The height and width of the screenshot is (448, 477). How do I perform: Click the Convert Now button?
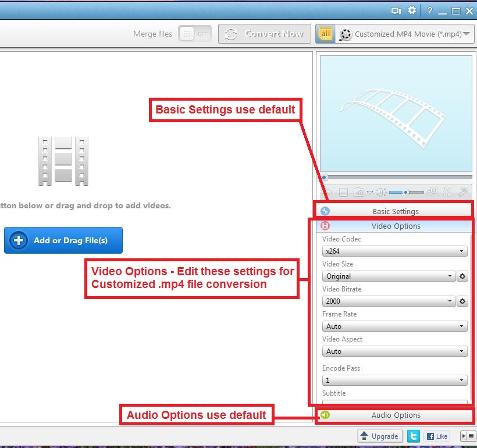point(265,34)
